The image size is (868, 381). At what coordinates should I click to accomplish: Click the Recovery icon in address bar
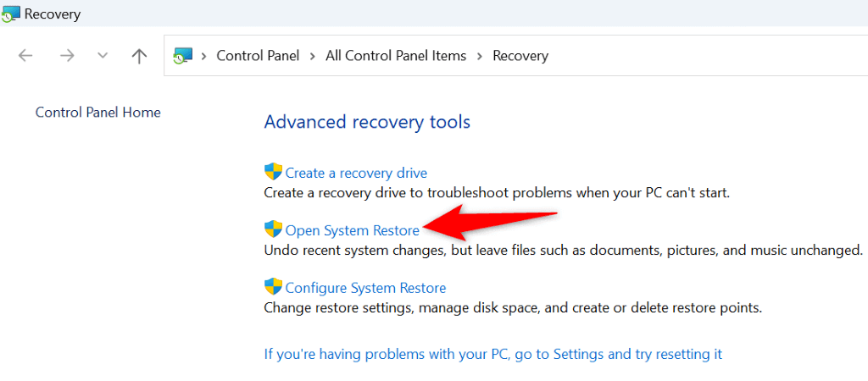click(181, 56)
